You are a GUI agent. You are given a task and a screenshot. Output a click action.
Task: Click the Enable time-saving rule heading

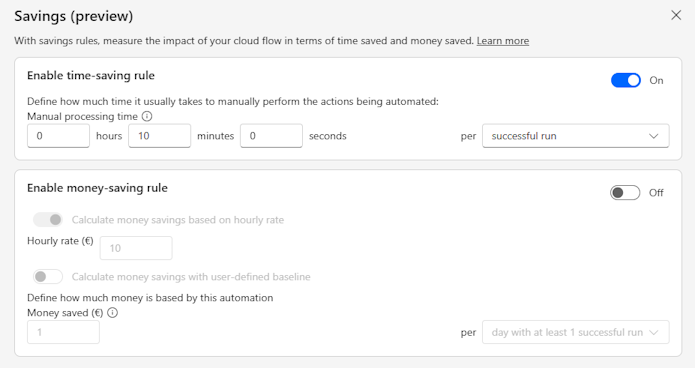[x=91, y=76]
